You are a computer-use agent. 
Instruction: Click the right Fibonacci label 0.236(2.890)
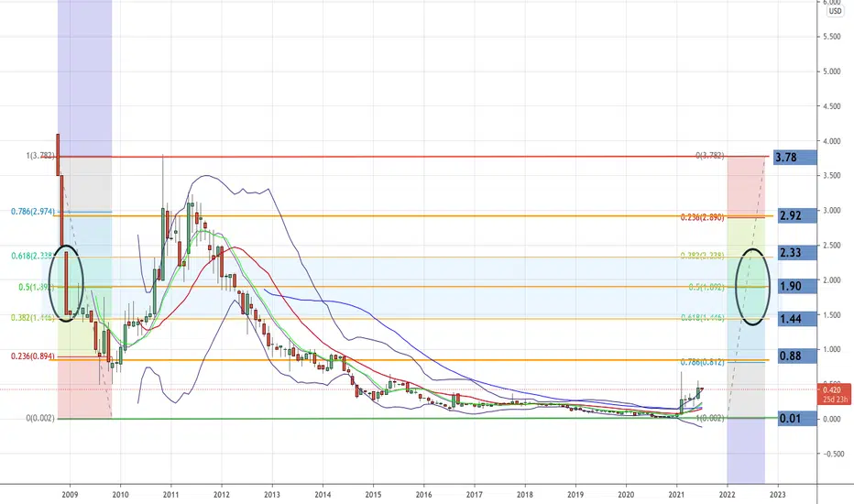[x=703, y=217]
